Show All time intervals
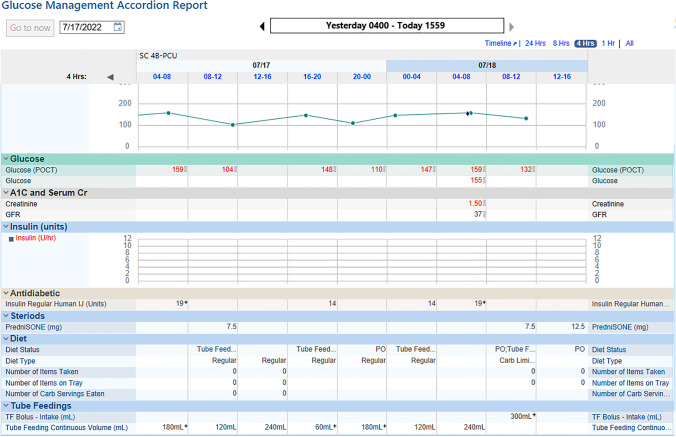 [x=629, y=43]
